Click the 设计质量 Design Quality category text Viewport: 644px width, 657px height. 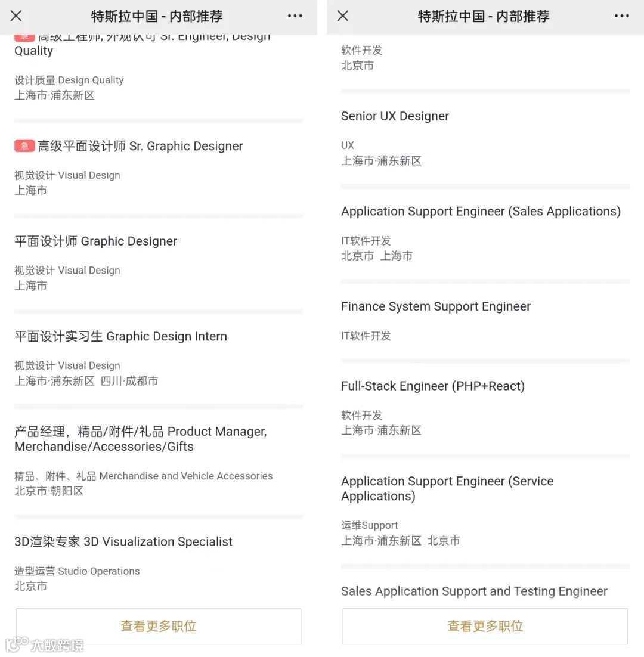pyautogui.click(x=69, y=80)
